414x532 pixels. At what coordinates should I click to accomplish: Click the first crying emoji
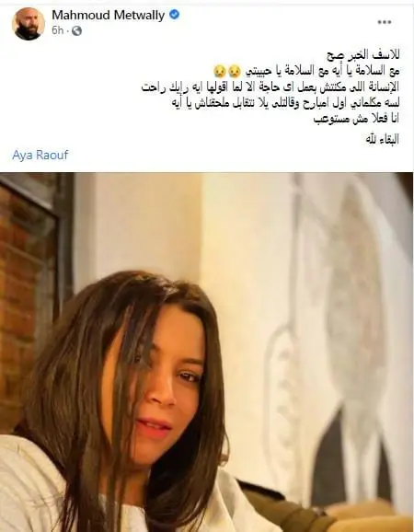tap(234, 71)
